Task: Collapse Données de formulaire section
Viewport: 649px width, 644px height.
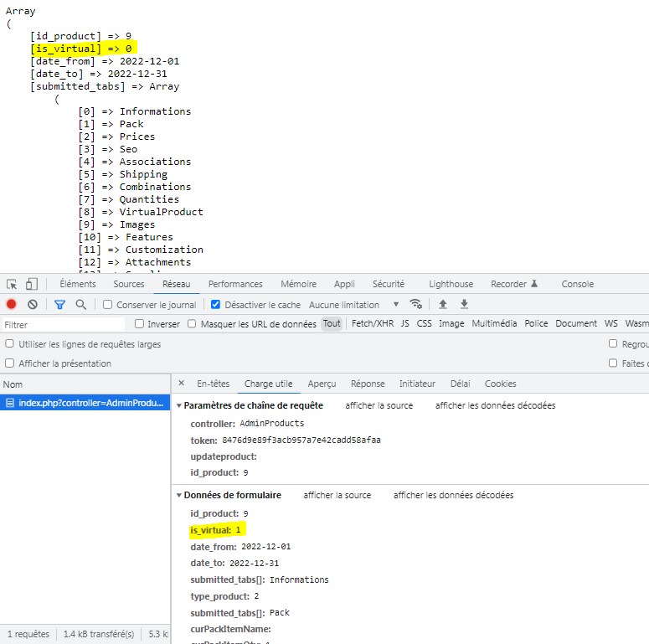Action: [x=179, y=495]
